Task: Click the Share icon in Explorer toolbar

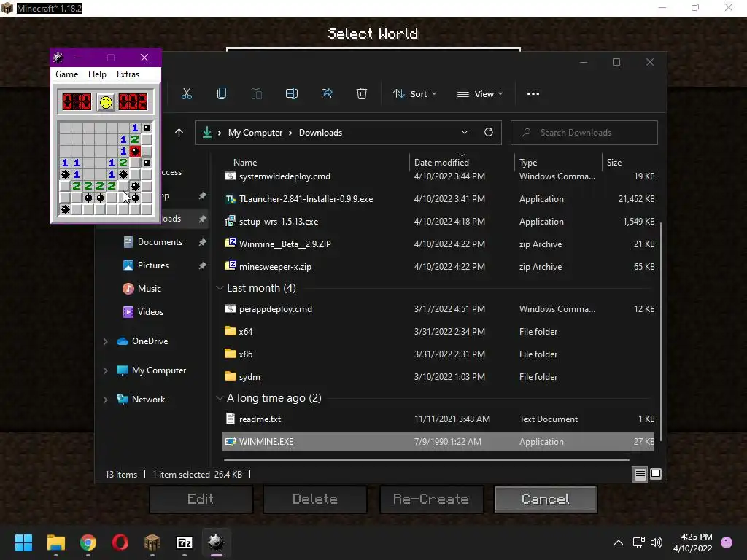Action: (x=327, y=94)
